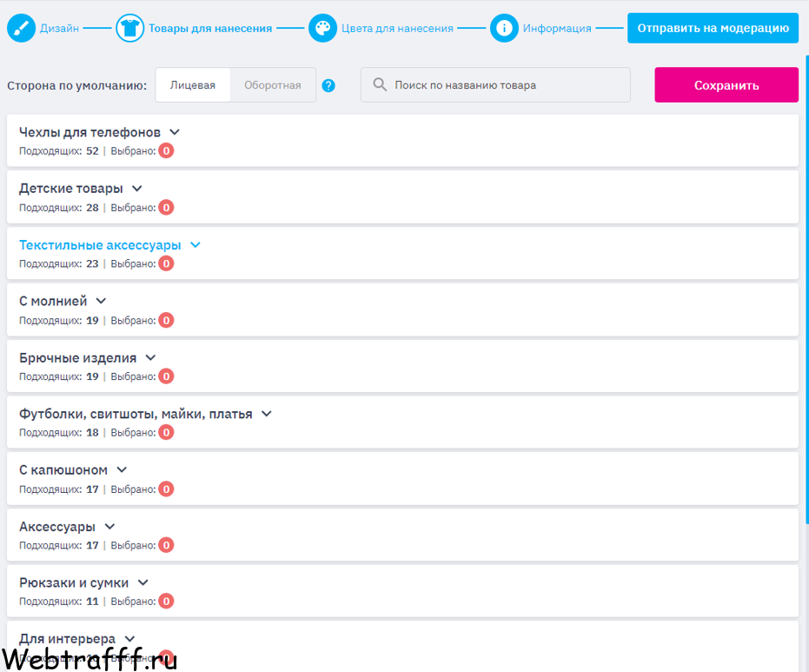This screenshot has width=809, height=672.
Task: Click the Чехлы для телефонов heading
Action: coord(90,132)
